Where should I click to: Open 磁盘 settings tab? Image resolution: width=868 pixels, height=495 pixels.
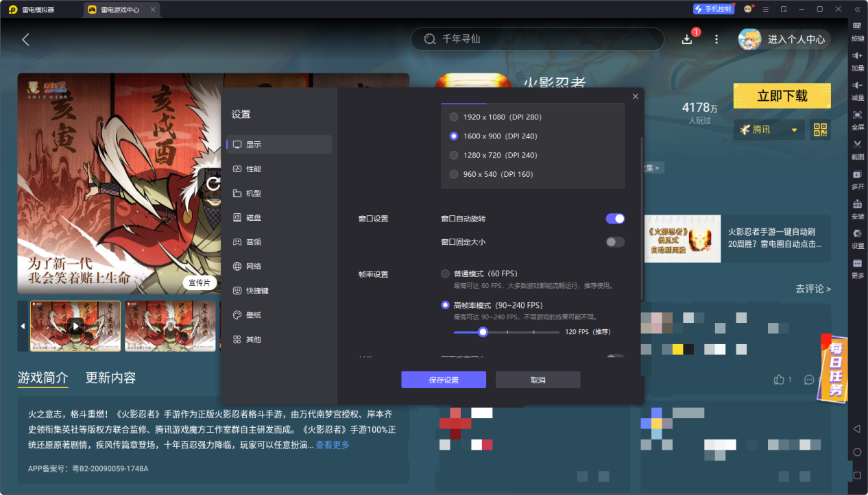coord(279,217)
